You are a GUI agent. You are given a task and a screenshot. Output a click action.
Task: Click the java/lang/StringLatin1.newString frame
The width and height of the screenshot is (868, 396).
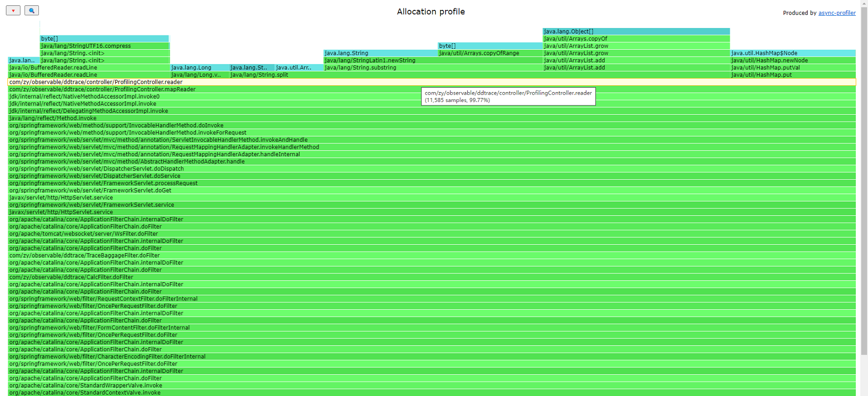pyautogui.click(x=433, y=61)
